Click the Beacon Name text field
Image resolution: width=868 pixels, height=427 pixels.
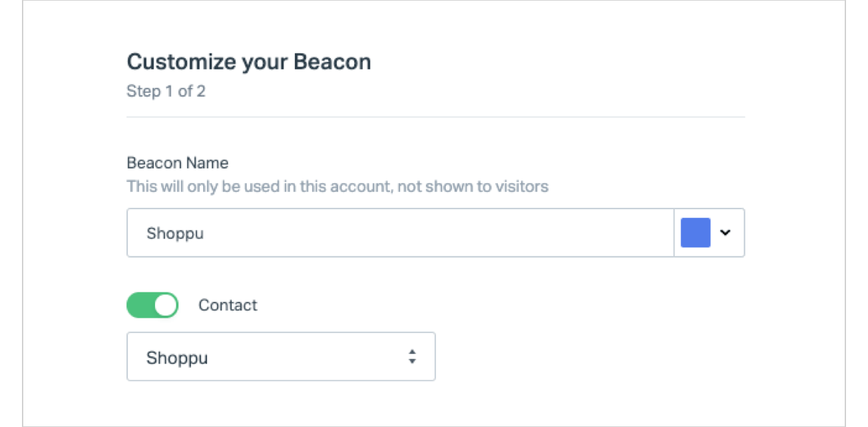tap(399, 233)
